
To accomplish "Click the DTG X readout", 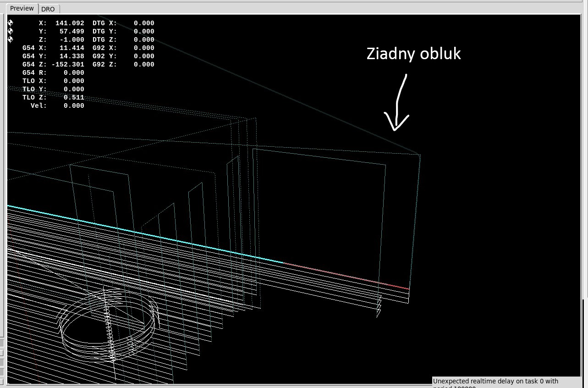I will pyautogui.click(x=144, y=23).
